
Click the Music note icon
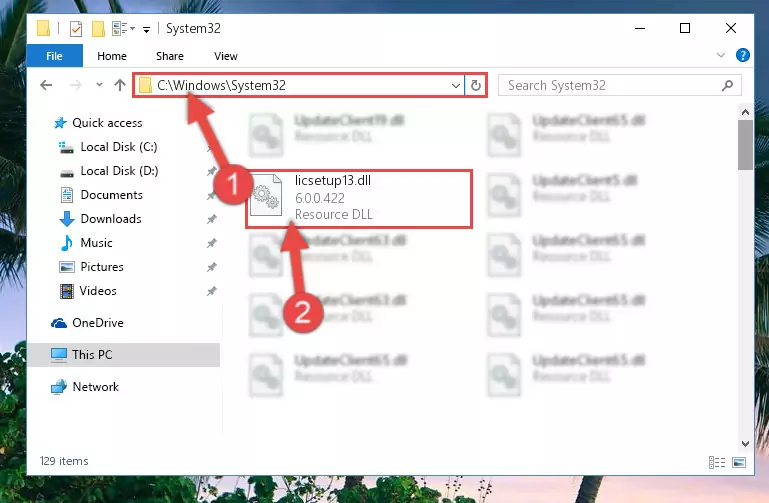[67, 243]
